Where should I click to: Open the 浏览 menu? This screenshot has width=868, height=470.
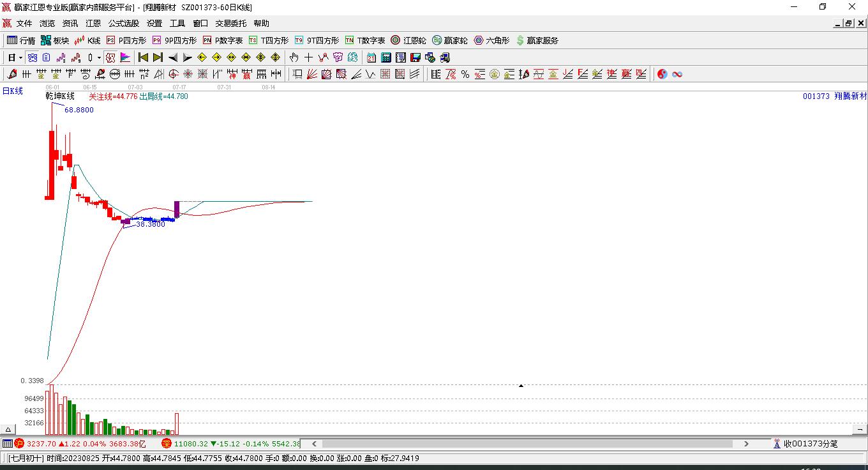coord(47,24)
